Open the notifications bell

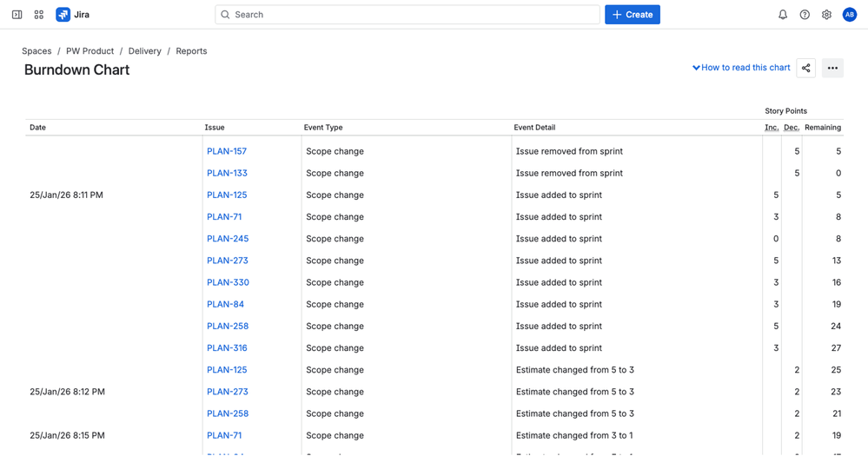tap(783, 15)
